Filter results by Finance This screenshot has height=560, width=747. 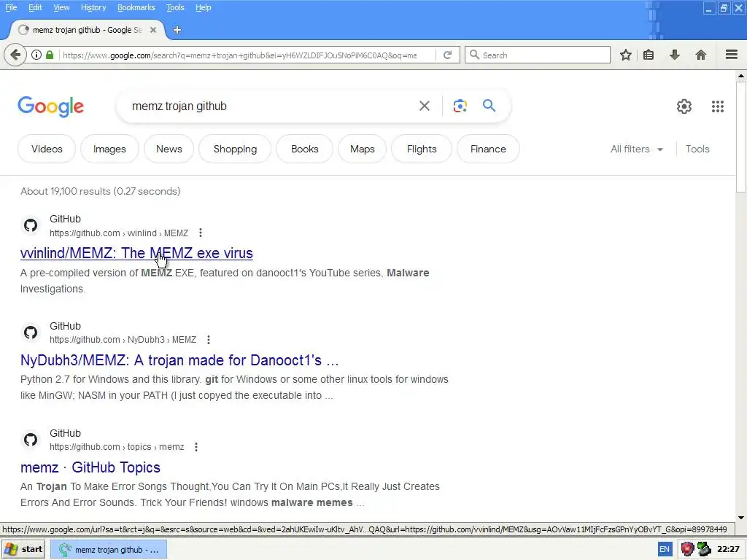point(488,149)
